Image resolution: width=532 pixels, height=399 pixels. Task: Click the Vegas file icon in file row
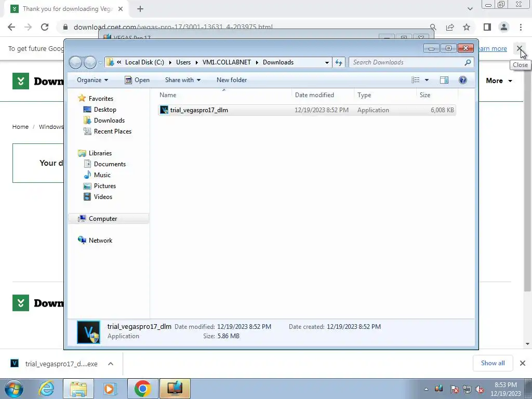click(164, 110)
